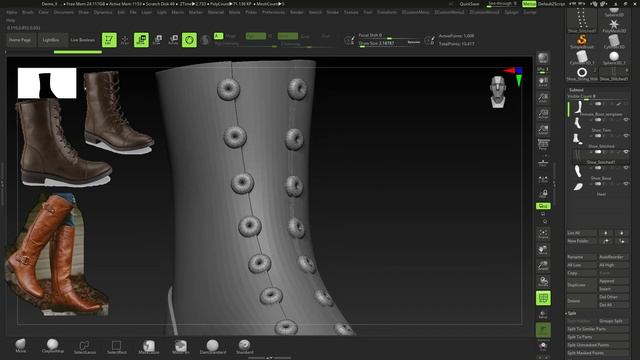Viewport: 640px width, 360px height.
Task: Click the AAHalf icon in right shelf
Action: [x=543, y=130]
